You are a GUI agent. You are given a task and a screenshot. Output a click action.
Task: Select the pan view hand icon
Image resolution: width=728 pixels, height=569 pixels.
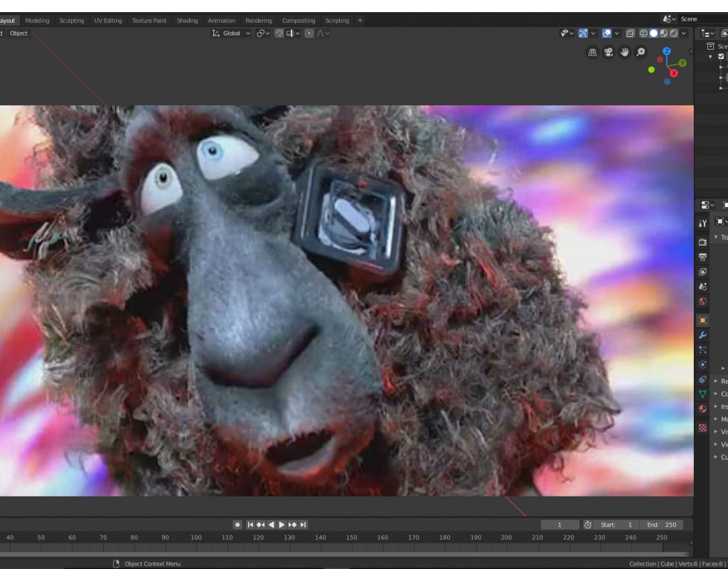tap(624, 52)
